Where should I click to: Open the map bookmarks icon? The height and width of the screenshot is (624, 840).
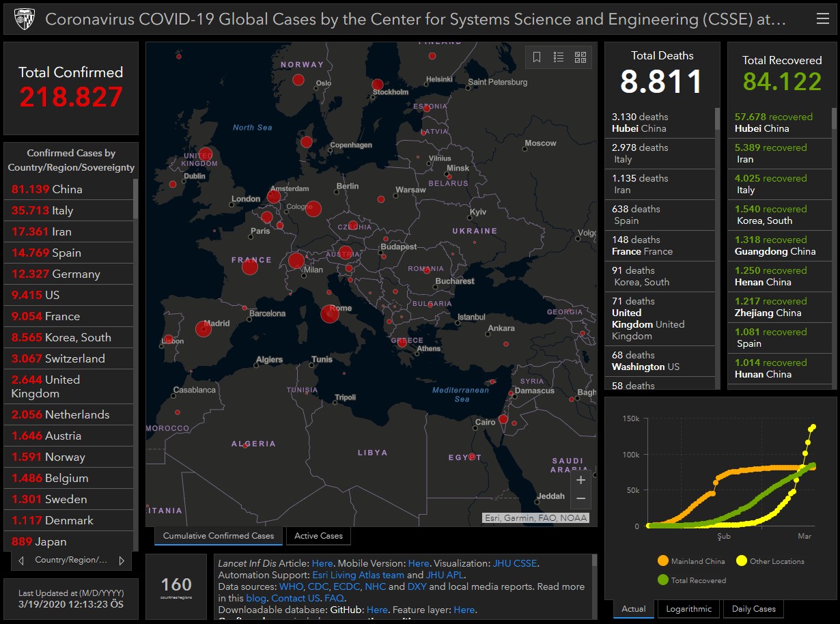point(537,57)
